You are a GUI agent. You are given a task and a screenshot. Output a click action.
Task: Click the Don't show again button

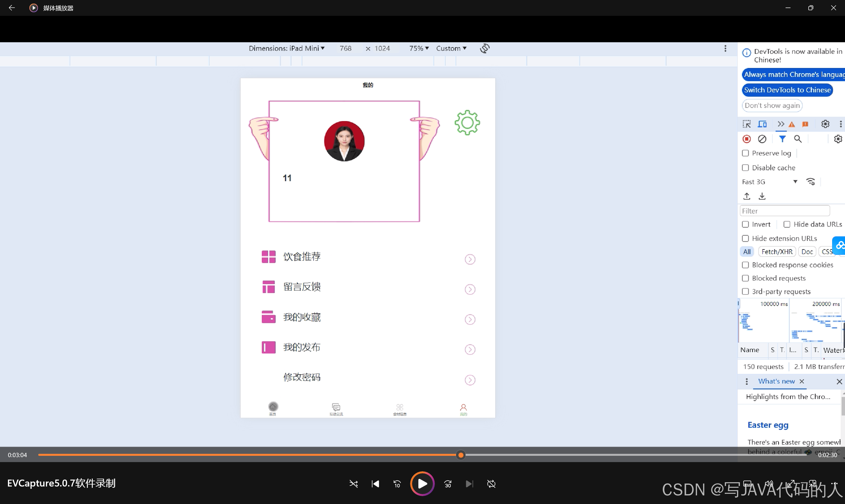772,106
